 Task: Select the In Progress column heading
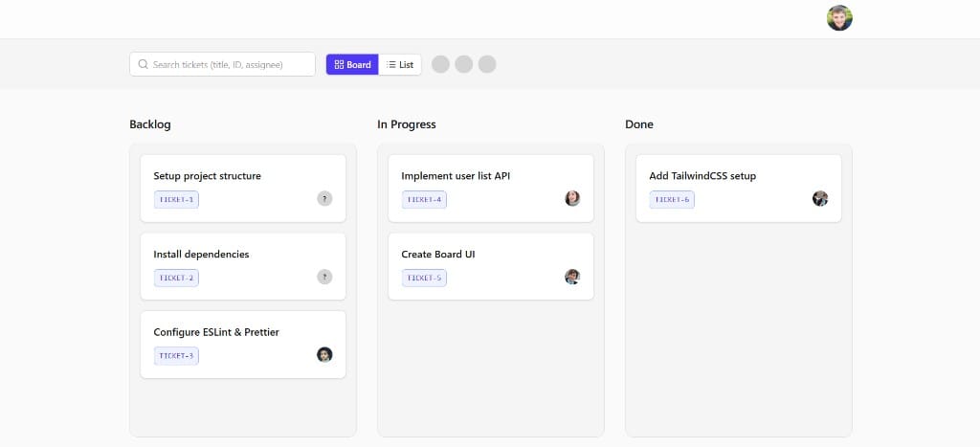406,124
